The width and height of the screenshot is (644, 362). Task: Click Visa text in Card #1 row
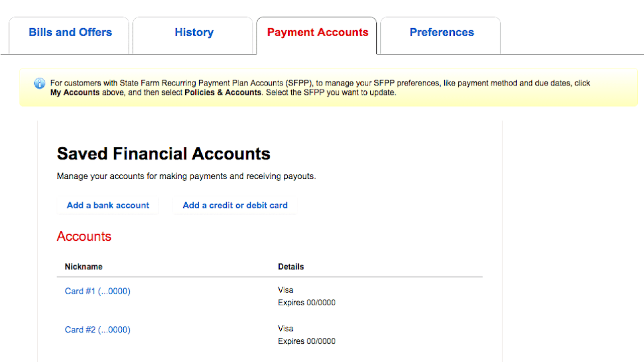click(285, 290)
